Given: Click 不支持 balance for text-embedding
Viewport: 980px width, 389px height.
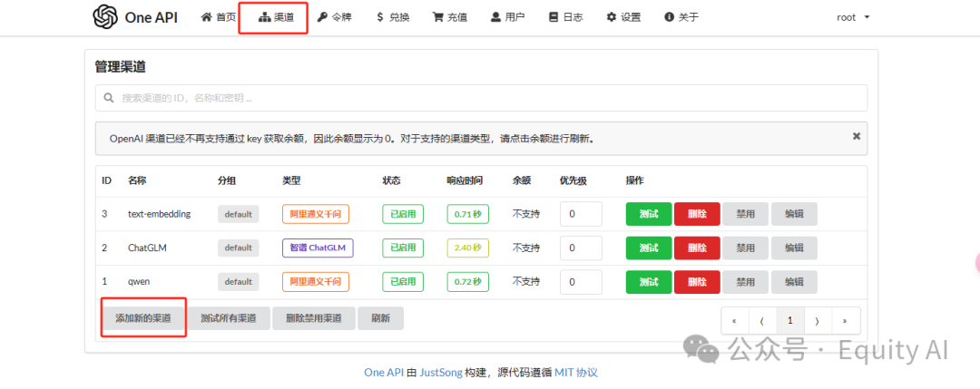Looking at the screenshot, I should [526, 214].
